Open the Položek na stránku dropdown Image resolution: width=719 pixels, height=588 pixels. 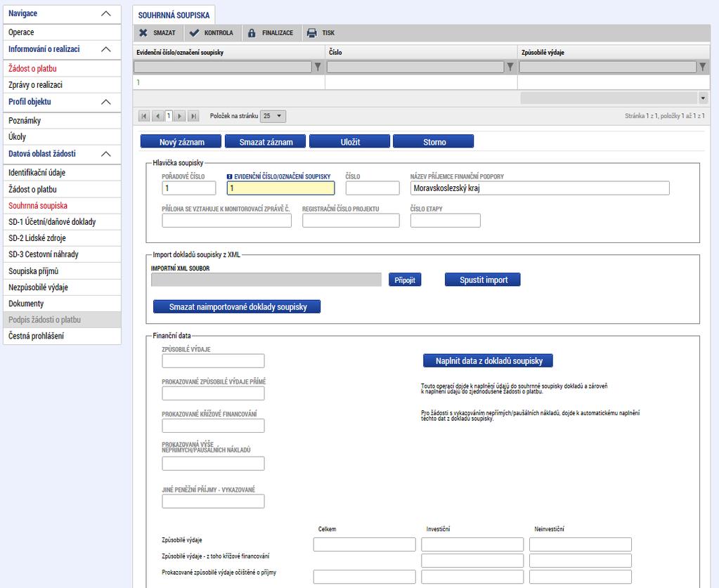coord(273,116)
